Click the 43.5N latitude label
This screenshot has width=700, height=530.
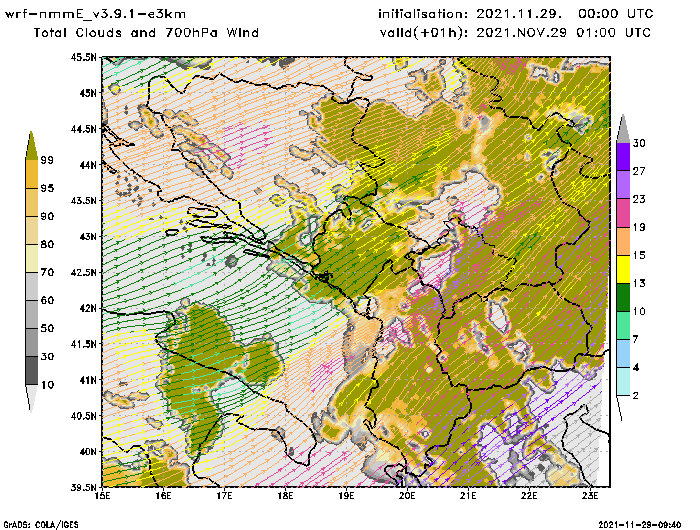click(83, 200)
